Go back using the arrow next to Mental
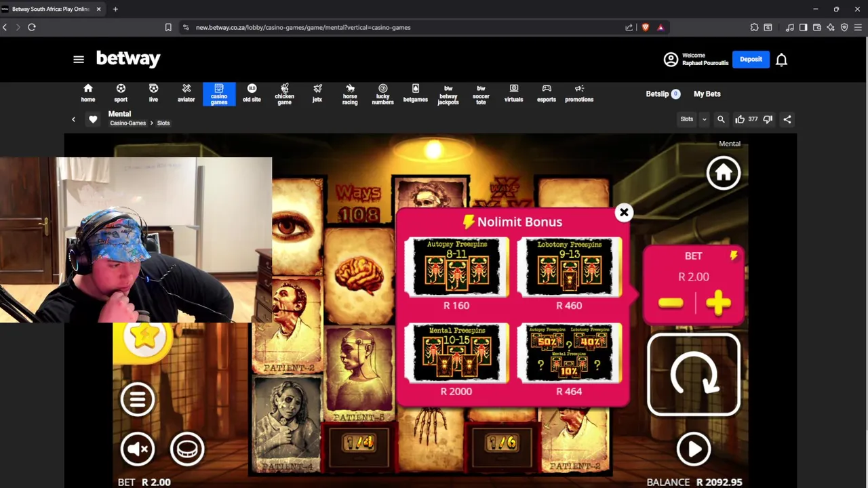This screenshot has width=868, height=488. click(x=73, y=119)
